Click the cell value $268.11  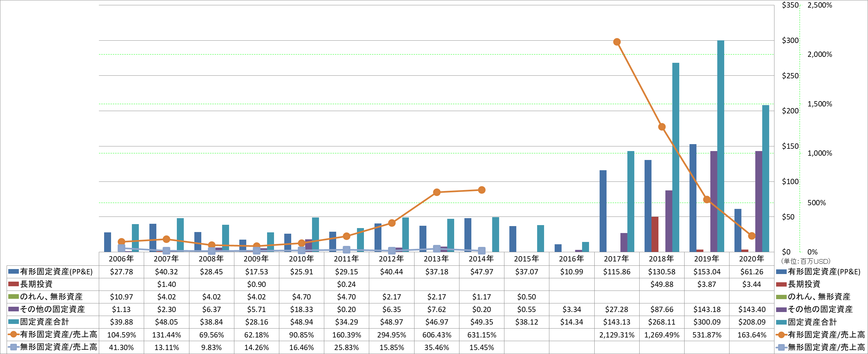click(x=662, y=322)
